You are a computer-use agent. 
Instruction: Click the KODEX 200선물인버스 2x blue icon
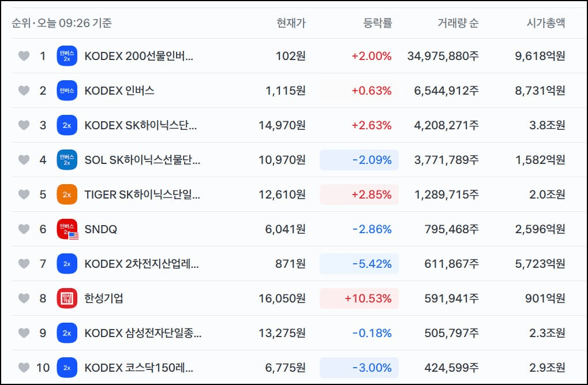click(67, 56)
